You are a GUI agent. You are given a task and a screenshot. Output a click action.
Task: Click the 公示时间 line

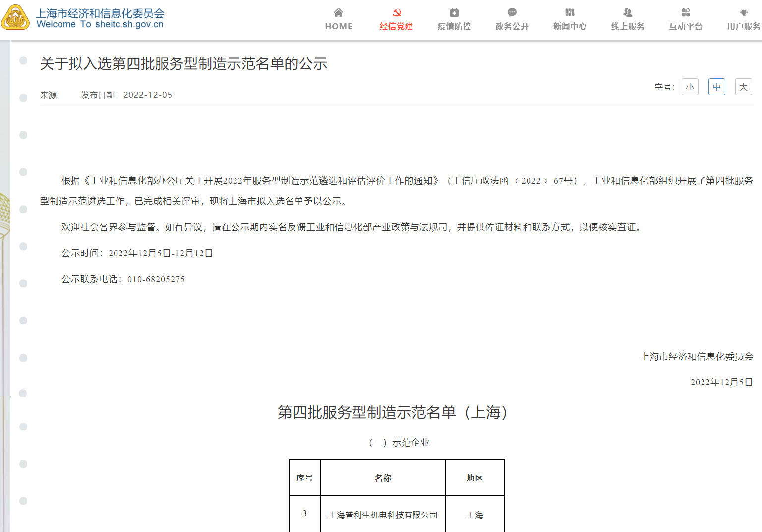(x=137, y=253)
